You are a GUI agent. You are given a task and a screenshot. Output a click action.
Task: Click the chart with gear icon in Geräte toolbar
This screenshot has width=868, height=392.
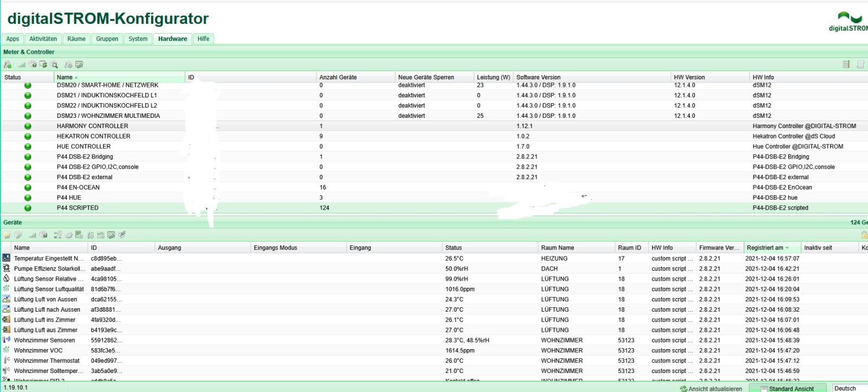(x=101, y=235)
